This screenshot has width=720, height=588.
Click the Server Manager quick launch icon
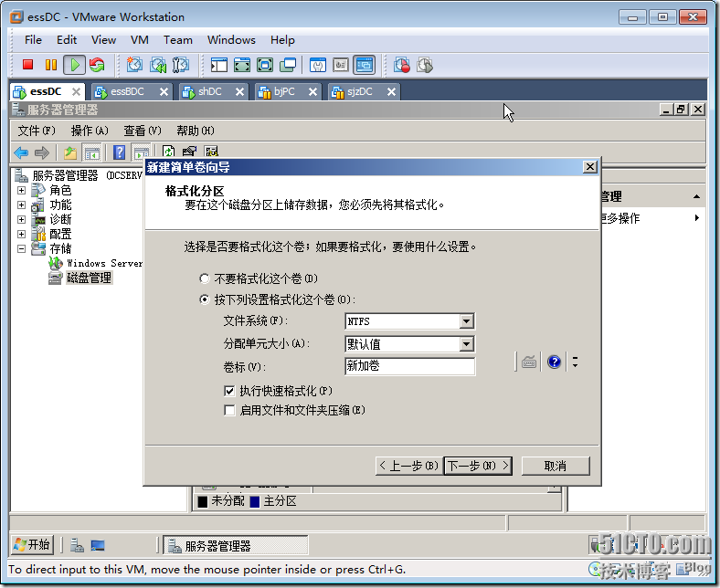tap(77, 545)
